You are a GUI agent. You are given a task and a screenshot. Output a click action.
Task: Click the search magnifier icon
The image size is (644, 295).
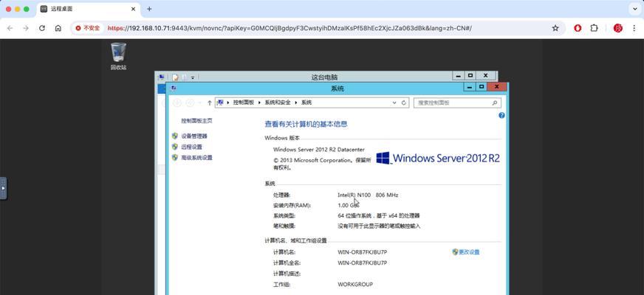pyautogui.click(x=495, y=103)
